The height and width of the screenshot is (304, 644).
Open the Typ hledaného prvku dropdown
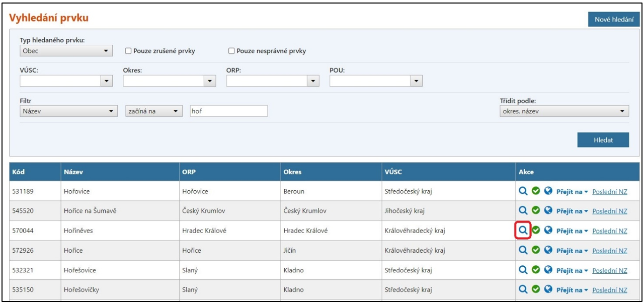tap(65, 51)
